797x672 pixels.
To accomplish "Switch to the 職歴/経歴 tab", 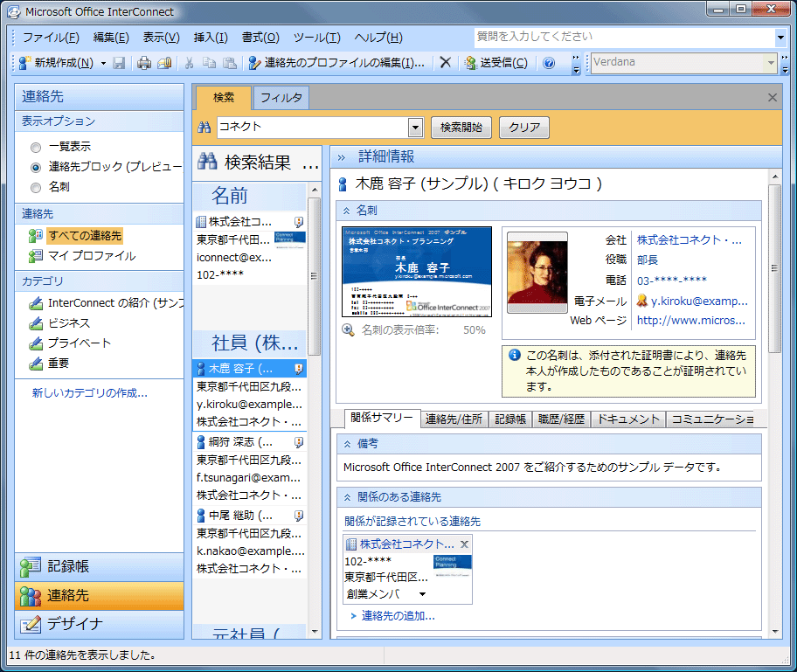I will click(x=561, y=419).
